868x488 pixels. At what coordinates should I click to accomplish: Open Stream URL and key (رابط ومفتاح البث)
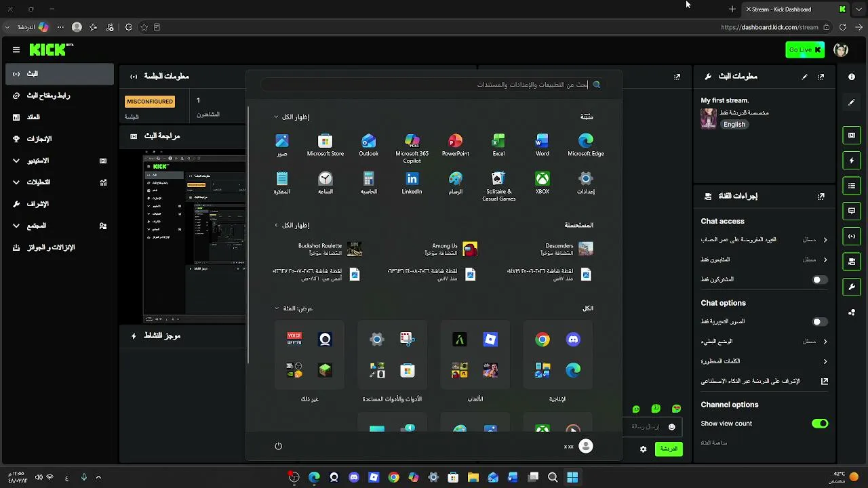point(60,96)
